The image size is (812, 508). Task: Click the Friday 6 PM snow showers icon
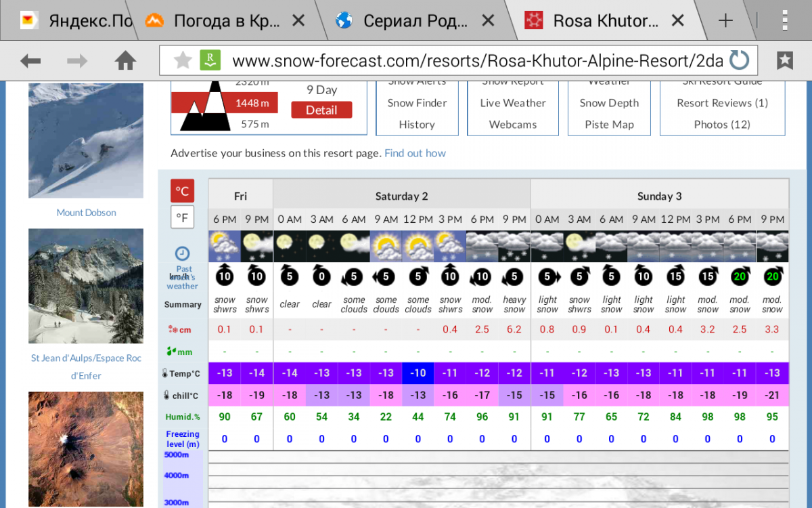[x=225, y=247]
